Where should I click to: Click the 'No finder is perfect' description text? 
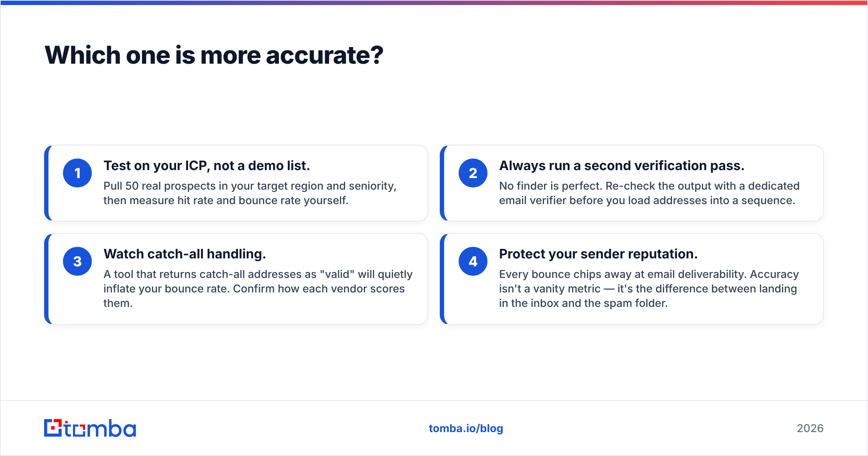649,193
